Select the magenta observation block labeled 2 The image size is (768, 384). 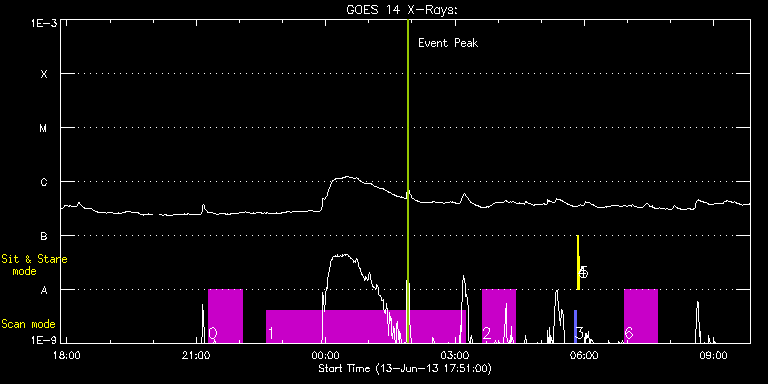(x=499, y=316)
